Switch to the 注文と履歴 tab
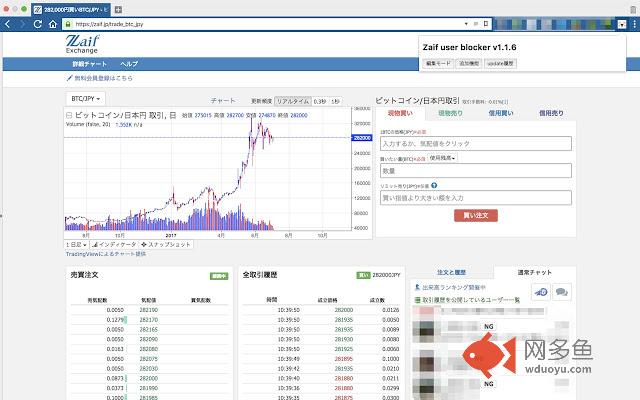640x400 pixels. (x=451, y=272)
